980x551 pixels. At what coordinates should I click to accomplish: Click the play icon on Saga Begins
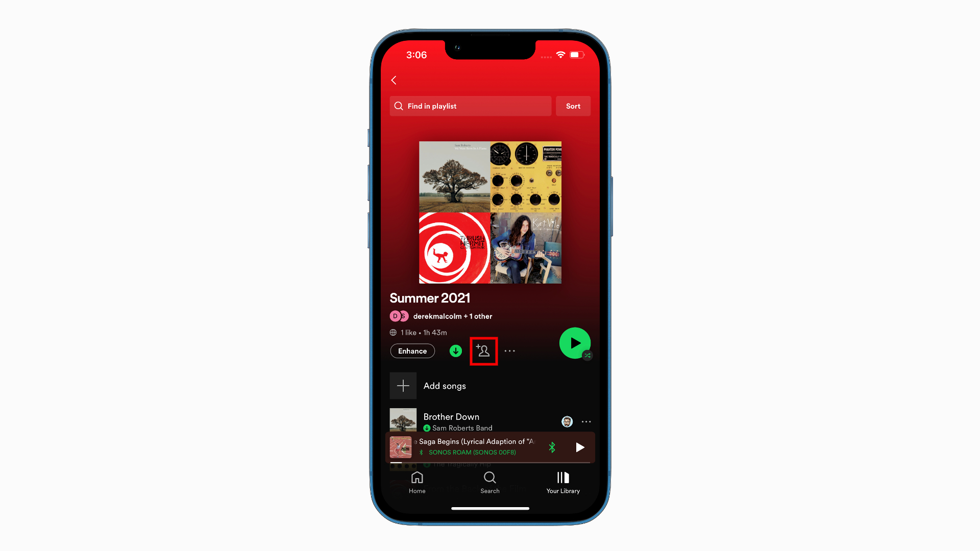[579, 447]
